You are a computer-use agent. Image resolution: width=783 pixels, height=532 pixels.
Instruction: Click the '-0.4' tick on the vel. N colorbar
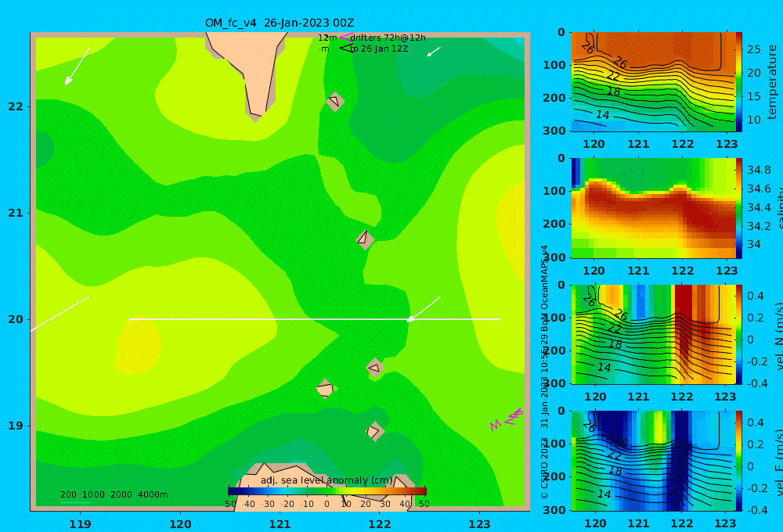click(756, 383)
